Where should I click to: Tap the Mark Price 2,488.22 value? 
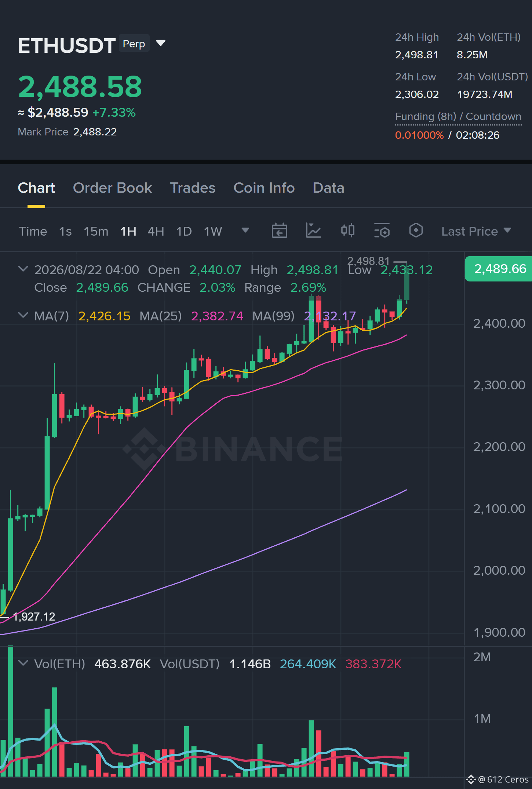pos(95,132)
